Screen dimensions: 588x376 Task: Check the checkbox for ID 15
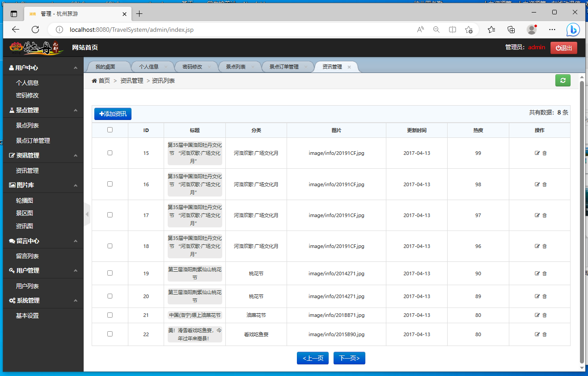(110, 153)
